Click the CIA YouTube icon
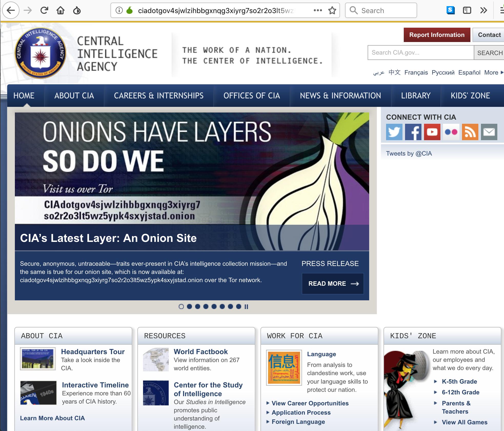This screenshot has width=504, height=431. [x=432, y=132]
